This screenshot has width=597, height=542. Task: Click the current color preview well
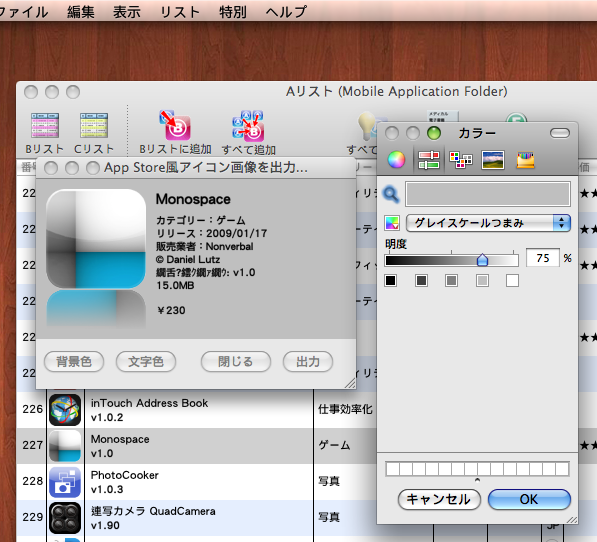(488, 194)
